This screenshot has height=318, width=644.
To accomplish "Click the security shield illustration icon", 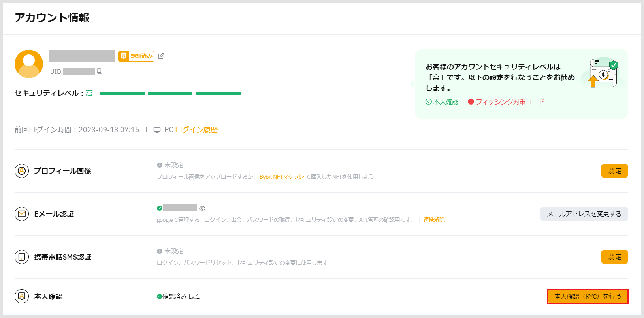I will click(x=603, y=73).
